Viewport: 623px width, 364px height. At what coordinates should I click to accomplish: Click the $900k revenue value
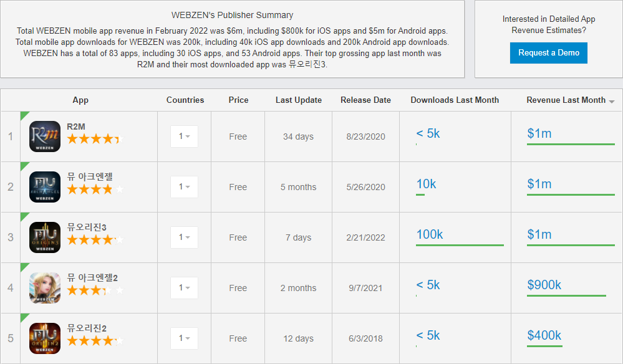pyautogui.click(x=544, y=285)
